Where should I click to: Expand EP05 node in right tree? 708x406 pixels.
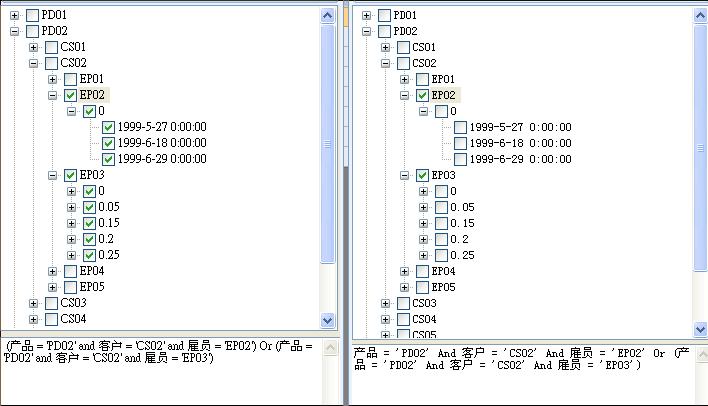coord(404,287)
